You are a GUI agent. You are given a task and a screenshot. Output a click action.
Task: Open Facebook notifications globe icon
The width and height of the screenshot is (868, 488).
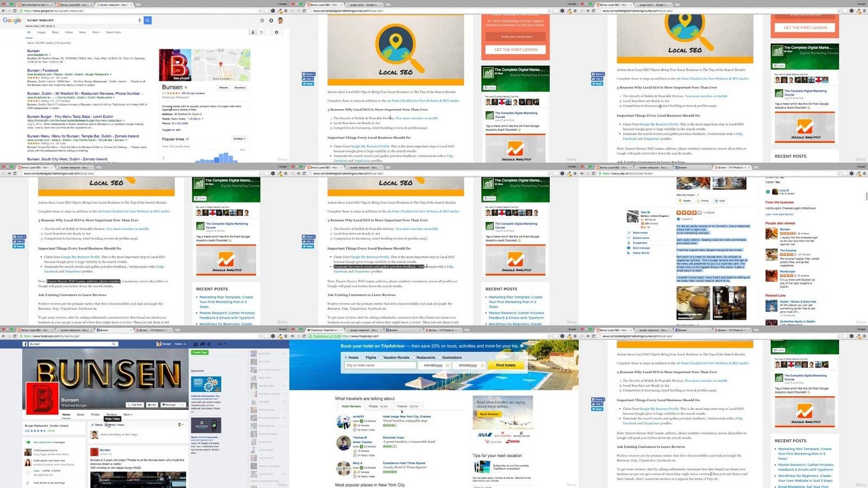[x=209, y=344]
